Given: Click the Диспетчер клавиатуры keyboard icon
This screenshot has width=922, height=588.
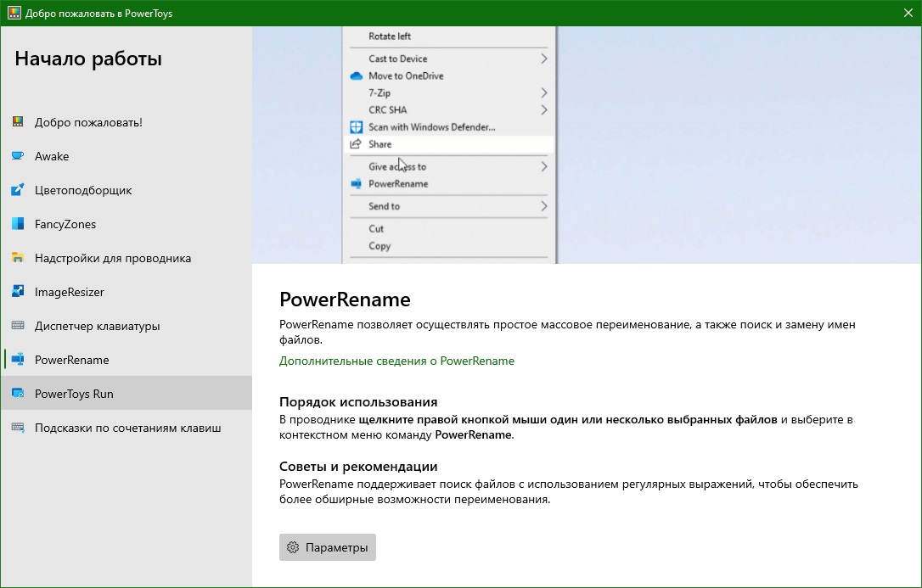Looking at the screenshot, I should tap(19, 326).
